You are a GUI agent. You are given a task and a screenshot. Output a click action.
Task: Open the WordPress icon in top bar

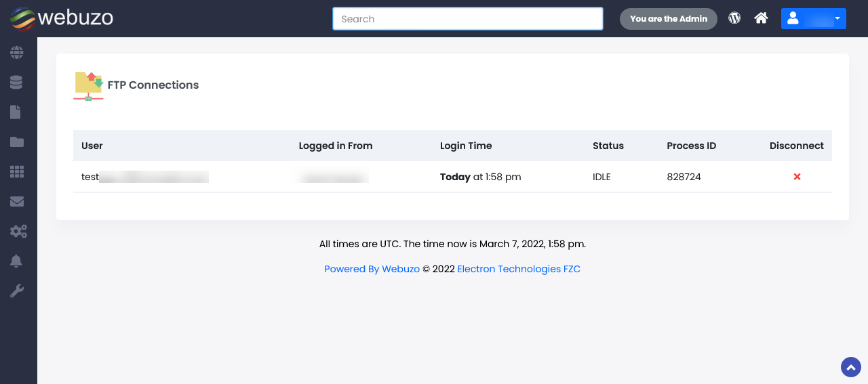pos(734,18)
